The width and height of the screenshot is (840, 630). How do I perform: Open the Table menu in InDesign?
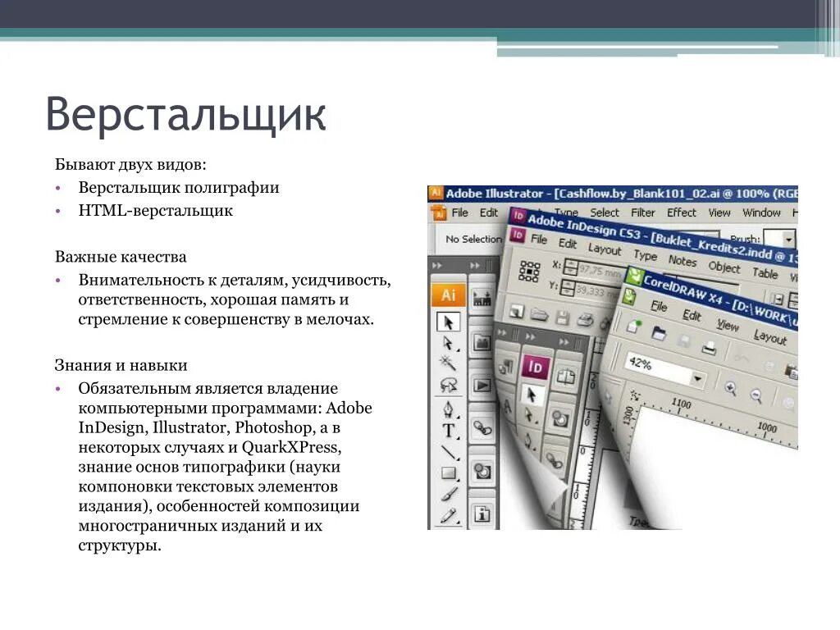(x=765, y=272)
